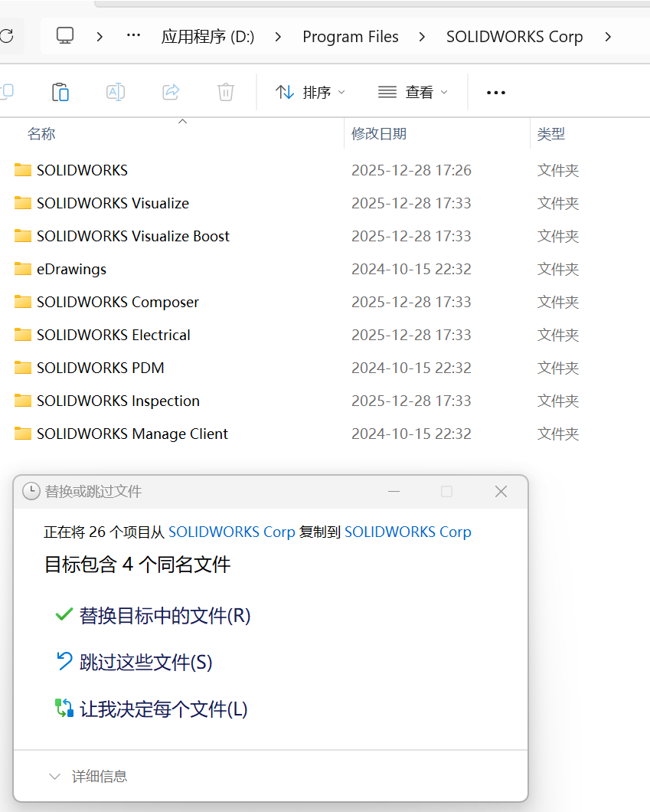The height and width of the screenshot is (812, 650).
Task: Choose 跳过这些文件(S) option
Action: 133,663
